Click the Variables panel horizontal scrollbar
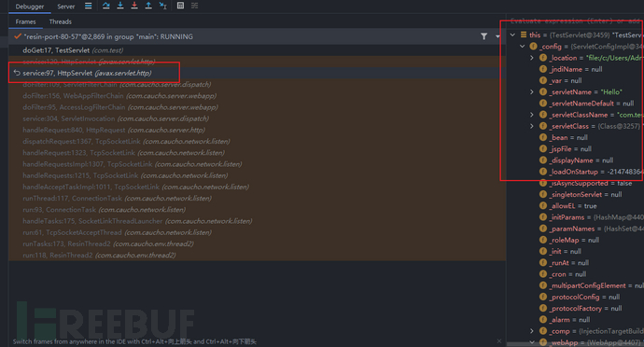This screenshot has width=644, height=347. (575, 344)
